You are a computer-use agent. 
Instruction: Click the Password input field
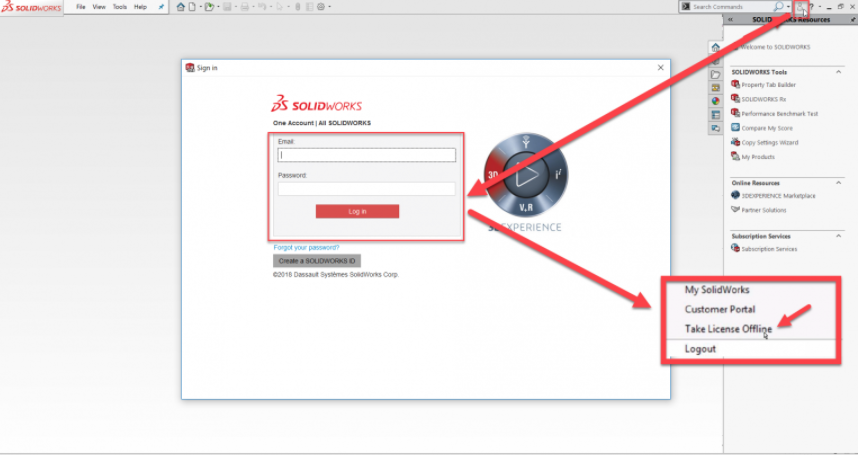367,189
